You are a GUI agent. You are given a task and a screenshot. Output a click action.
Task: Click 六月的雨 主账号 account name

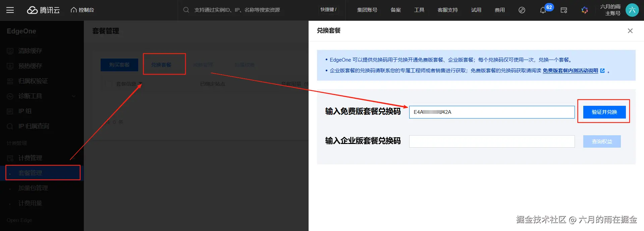610,10
